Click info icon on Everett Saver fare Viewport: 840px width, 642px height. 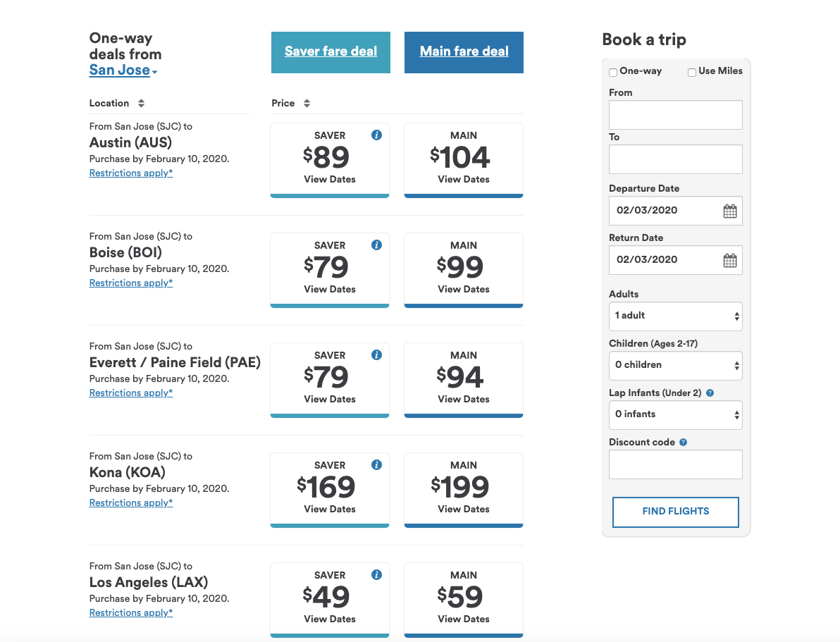coord(376,354)
